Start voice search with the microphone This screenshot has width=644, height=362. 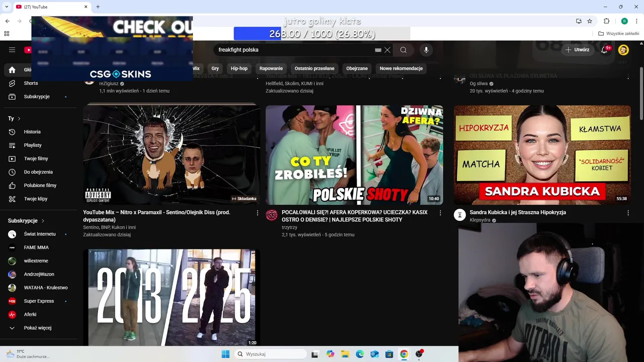coord(426,50)
